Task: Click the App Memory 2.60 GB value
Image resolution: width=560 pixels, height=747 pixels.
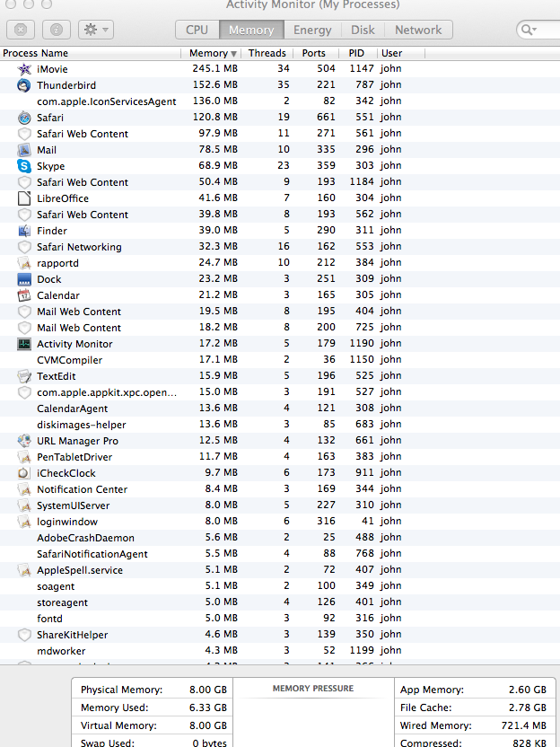Action: [527, 690]
